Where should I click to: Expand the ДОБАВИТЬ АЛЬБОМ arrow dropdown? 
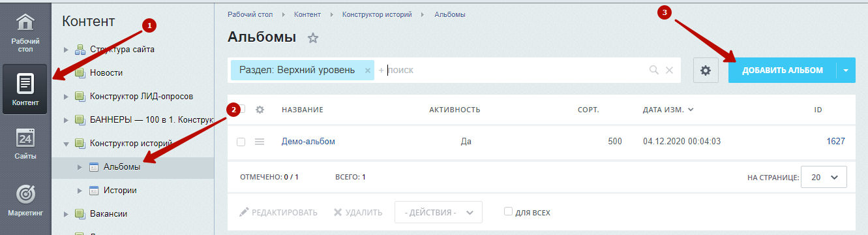(846, 70)
